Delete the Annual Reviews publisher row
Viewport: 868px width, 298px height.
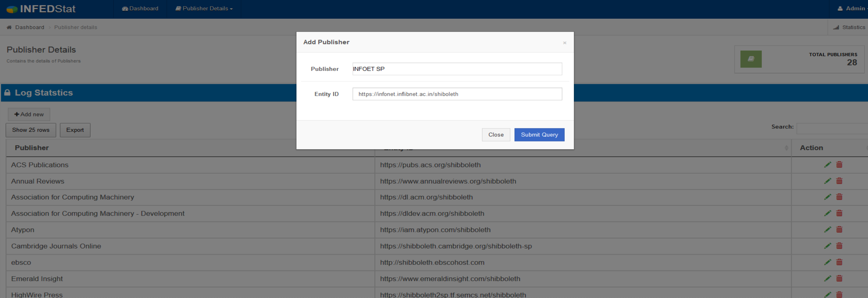pos(839,181)
